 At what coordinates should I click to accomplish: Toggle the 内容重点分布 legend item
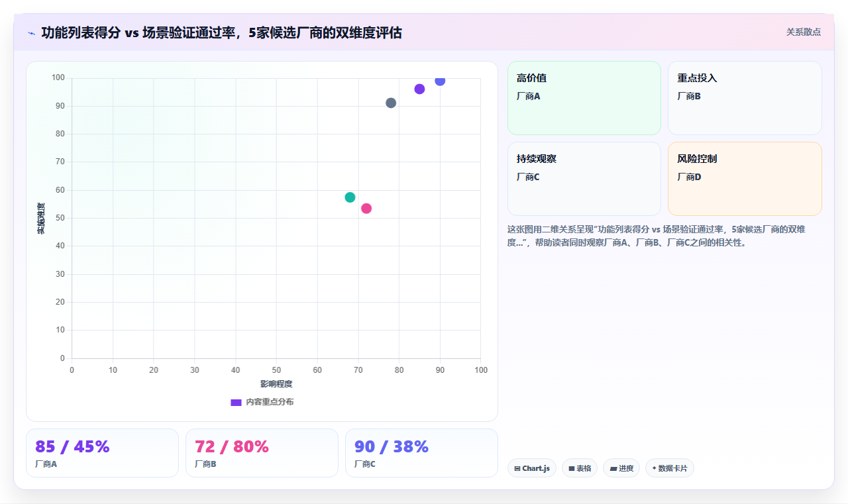pos(262,402)
